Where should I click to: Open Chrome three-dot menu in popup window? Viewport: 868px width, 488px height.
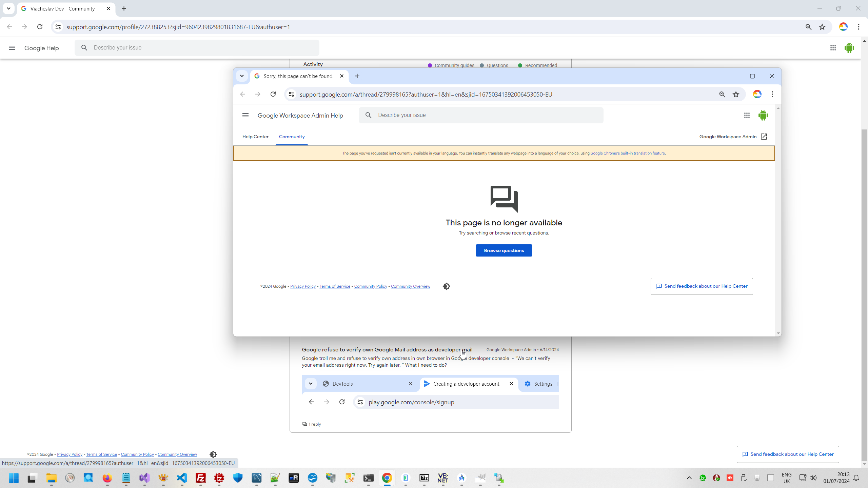(772, 94)
